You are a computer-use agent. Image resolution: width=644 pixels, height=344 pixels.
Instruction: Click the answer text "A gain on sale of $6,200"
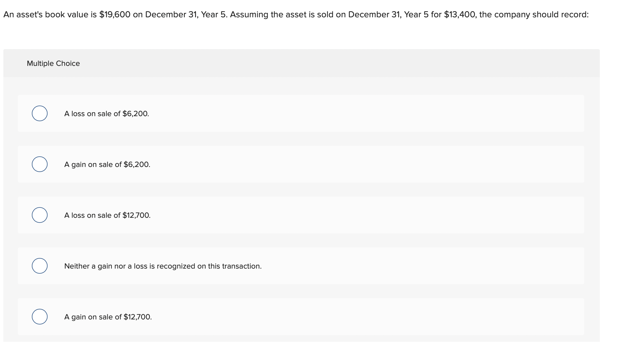pyautogui.click(x=107, y=164)
